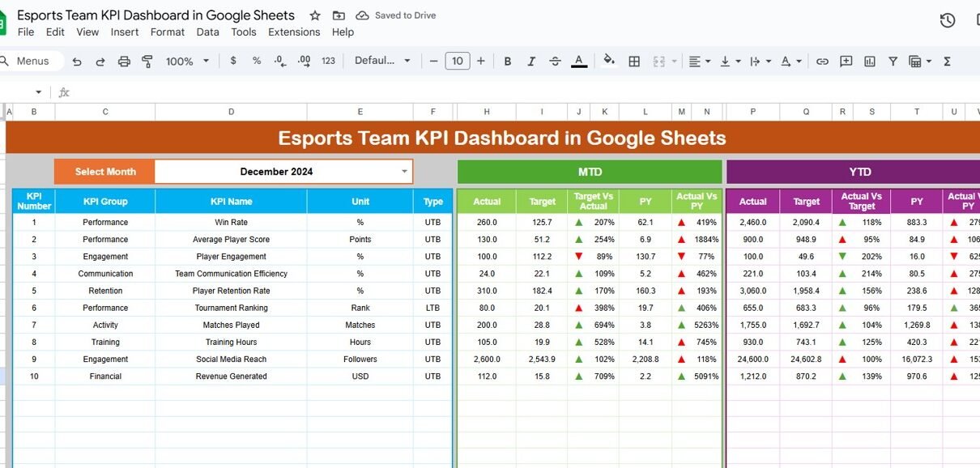Viewport: 980px width, 468px height.
Task: Open the Tools menu
Action: coord(244,32)
